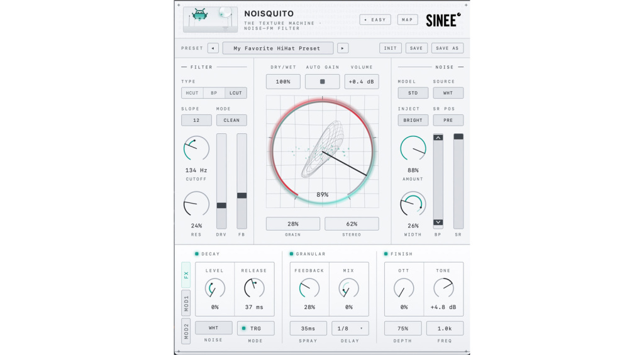Click the INIT preset button
Viewport: 644px width, 355px height.
(390, 48)
